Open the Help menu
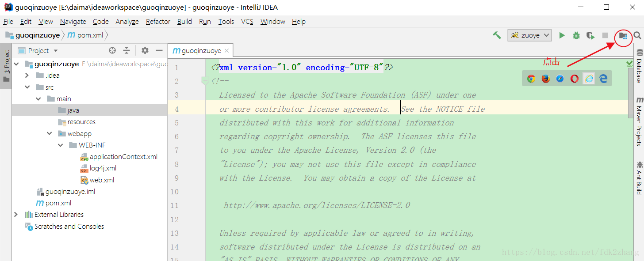The width and height of the screenshot is (644, 261). click(299, 21)
